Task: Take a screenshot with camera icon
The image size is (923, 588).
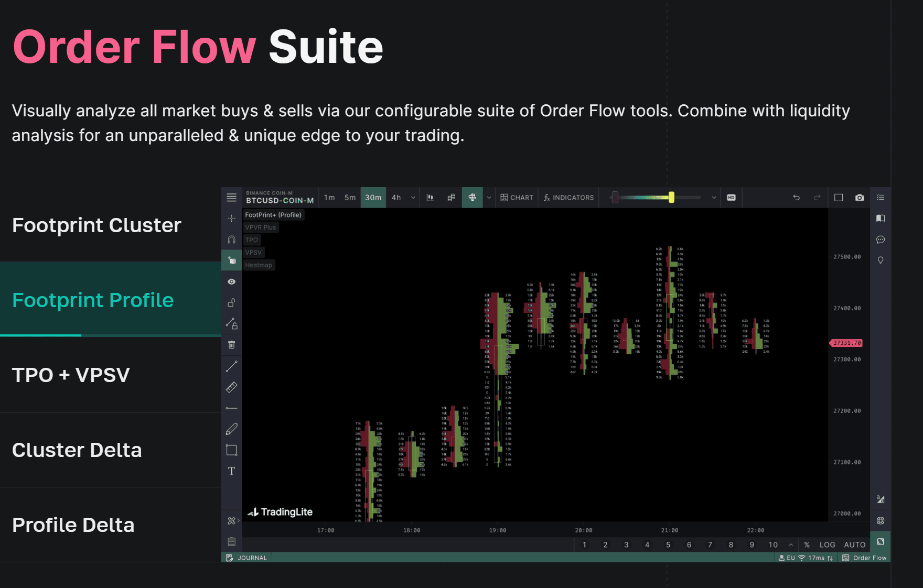Action: 860,198
